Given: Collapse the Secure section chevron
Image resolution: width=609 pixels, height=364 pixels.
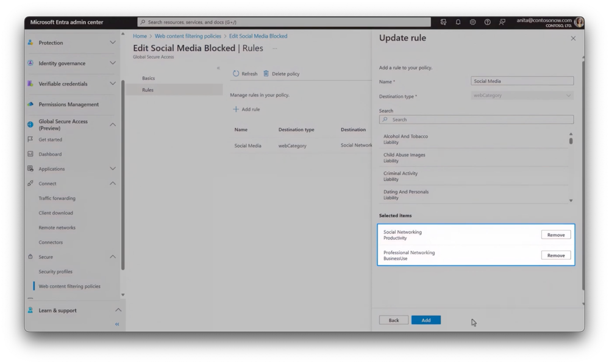Looking at the screenshot, I should click(x=113, y=257).
